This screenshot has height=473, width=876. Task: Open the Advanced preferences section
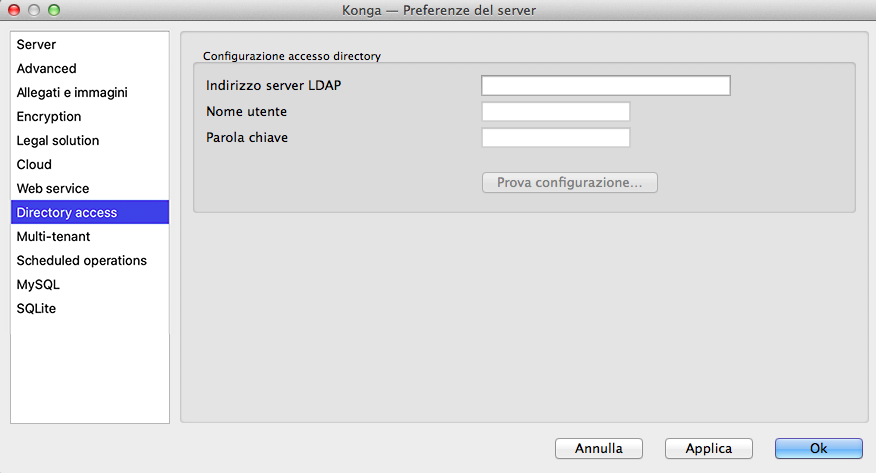(47, 69)
